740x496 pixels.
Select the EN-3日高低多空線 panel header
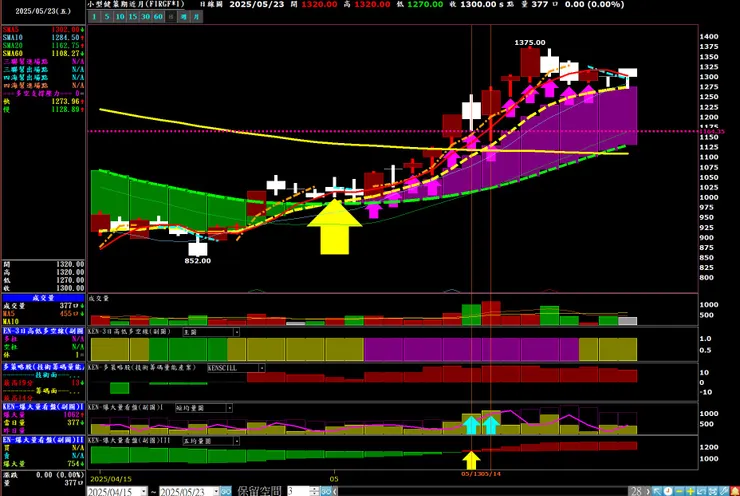point(43,331)
